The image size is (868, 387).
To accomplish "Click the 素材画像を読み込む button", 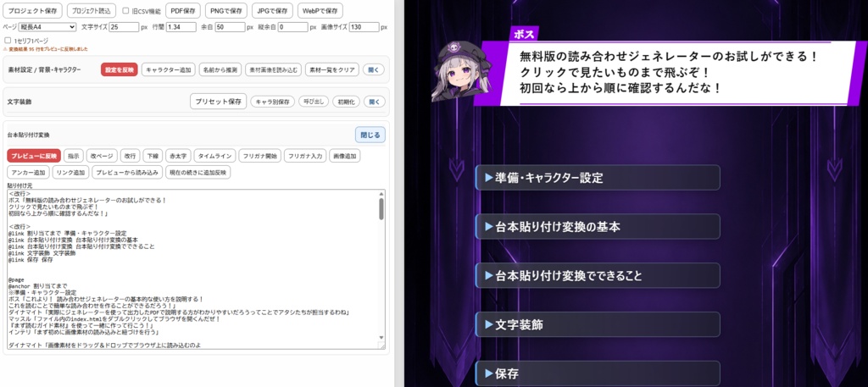I will [x=273, y=69].
